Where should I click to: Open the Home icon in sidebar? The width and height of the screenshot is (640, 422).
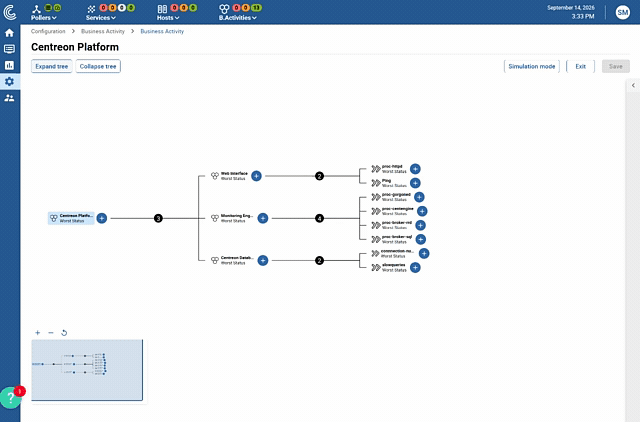pyautogui.click(x=9, y=33)
